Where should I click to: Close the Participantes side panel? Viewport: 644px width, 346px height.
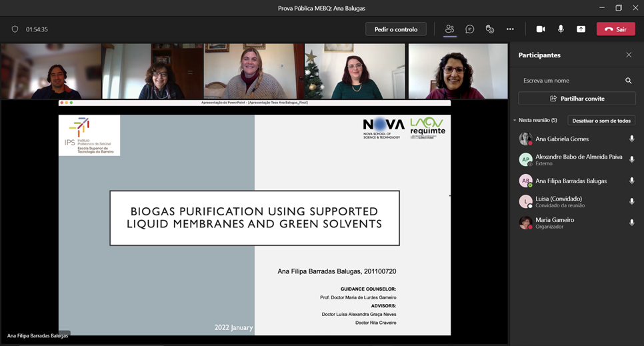pos(628,55)
